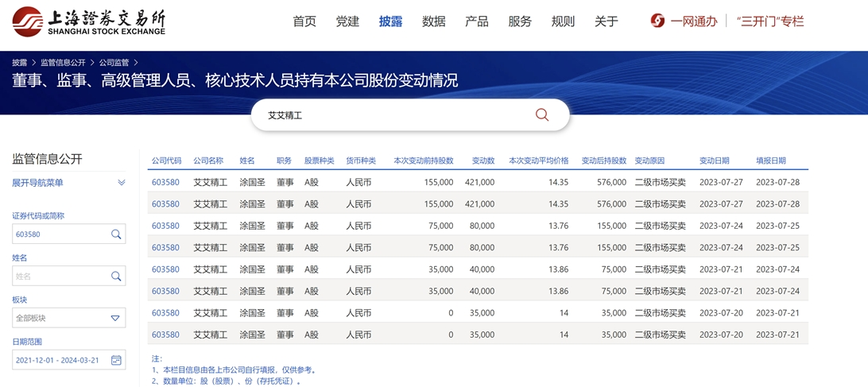Expand the 展开导航菜单 chevron
Image resolution: width=868 pixels, height=387 pixels.
pos(122,183)
